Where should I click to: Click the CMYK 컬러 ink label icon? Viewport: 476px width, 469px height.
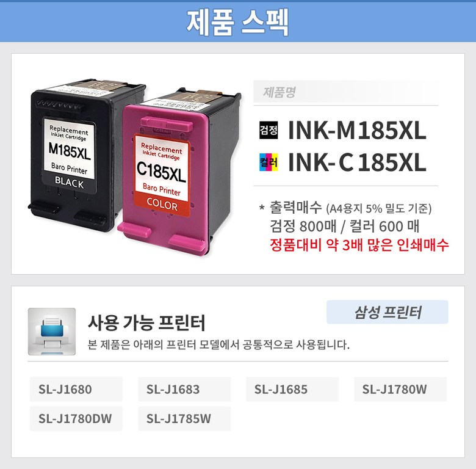click(269, 162)
